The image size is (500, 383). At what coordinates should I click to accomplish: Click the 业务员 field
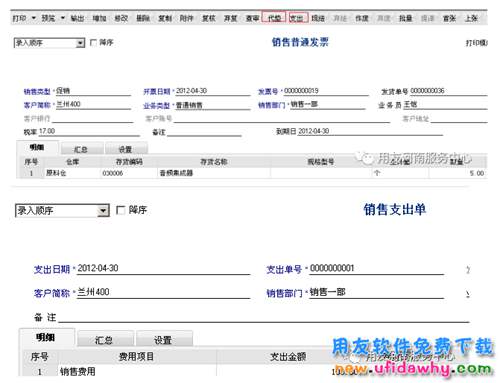coord(445,104)
